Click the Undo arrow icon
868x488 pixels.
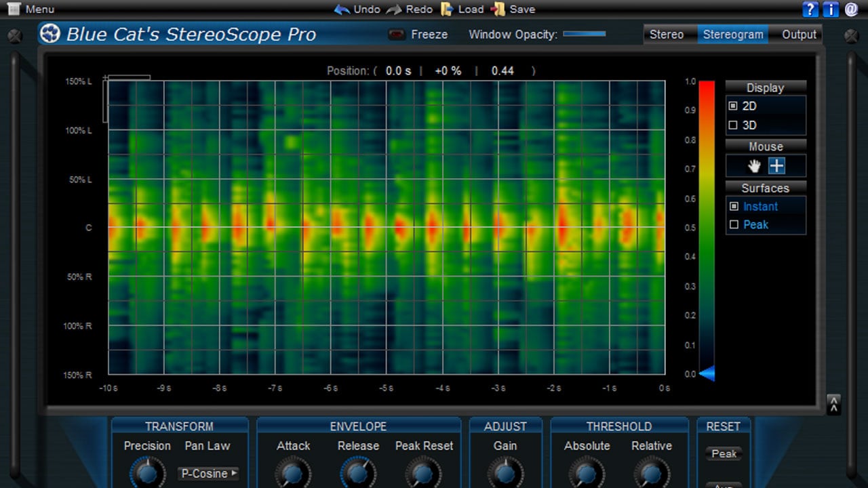point(342,9)
